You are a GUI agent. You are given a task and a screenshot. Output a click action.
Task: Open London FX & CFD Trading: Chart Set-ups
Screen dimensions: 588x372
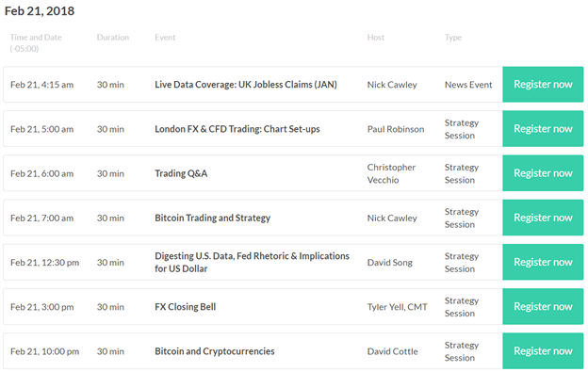[237, 129]
